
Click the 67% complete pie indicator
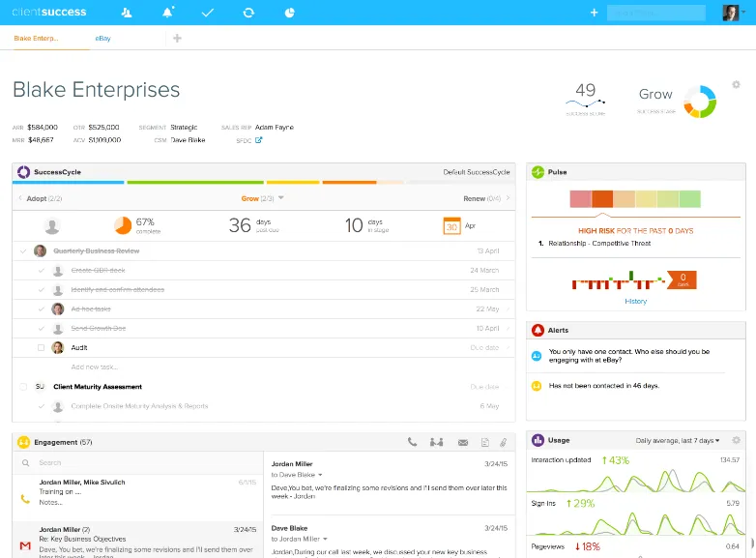123,225
